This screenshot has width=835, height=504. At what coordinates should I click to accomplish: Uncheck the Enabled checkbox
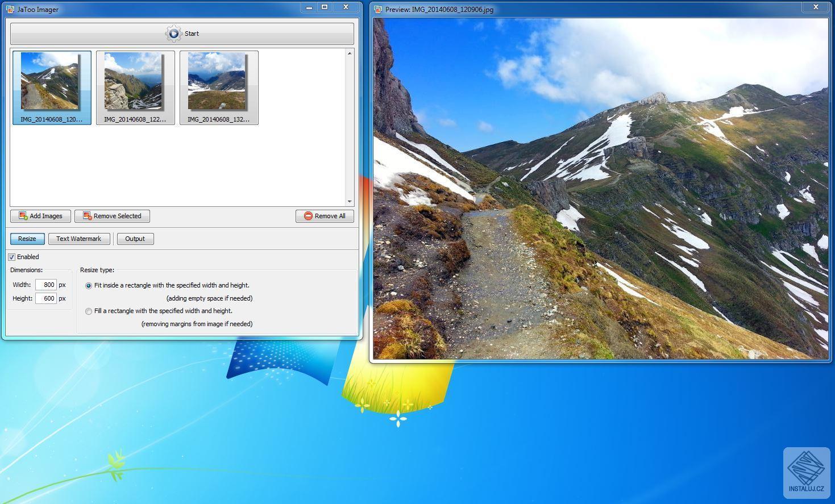pos(11,257)
